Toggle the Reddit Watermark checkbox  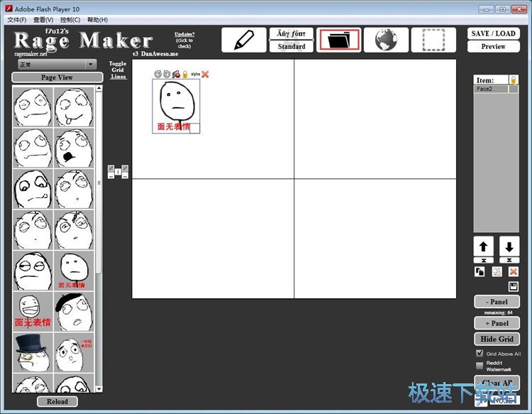pyautogui.click(x=480, y=366)
